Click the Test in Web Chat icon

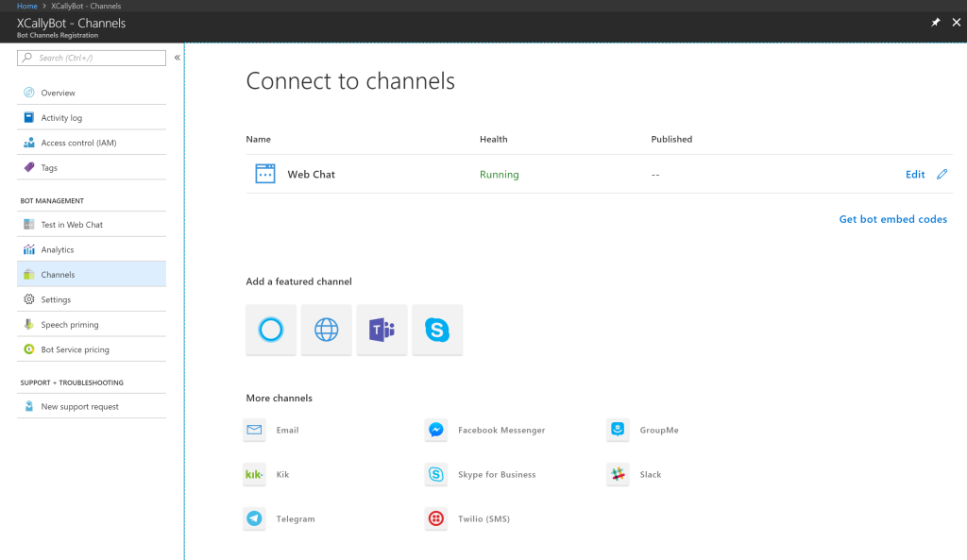coord(29,225)
